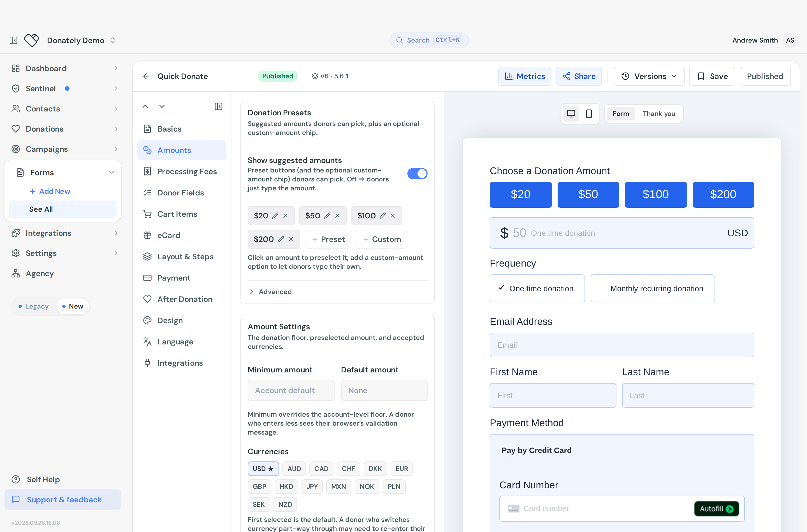Open the Basics section
The height and width of the screenshot is (532, 807).
(182, 129)
